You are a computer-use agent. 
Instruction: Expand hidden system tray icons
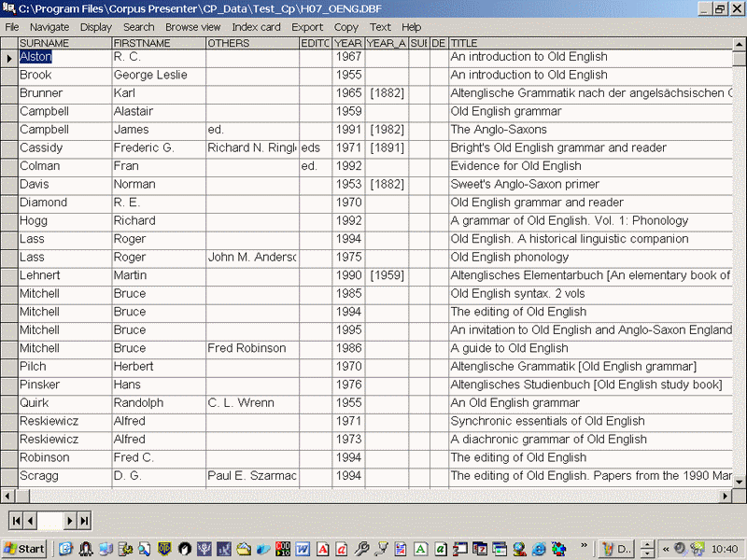tap(666, 549)
